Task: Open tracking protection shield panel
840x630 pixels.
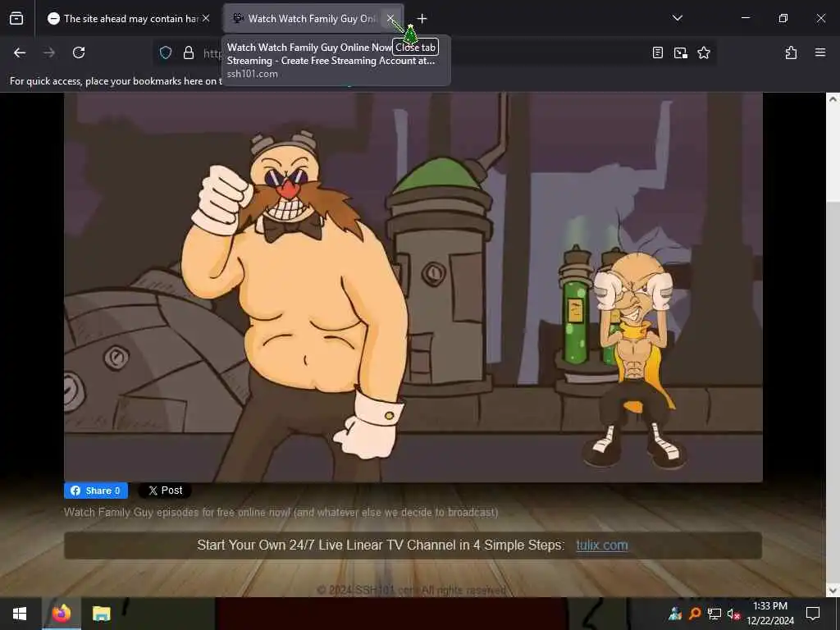Action: coord(166,52)
